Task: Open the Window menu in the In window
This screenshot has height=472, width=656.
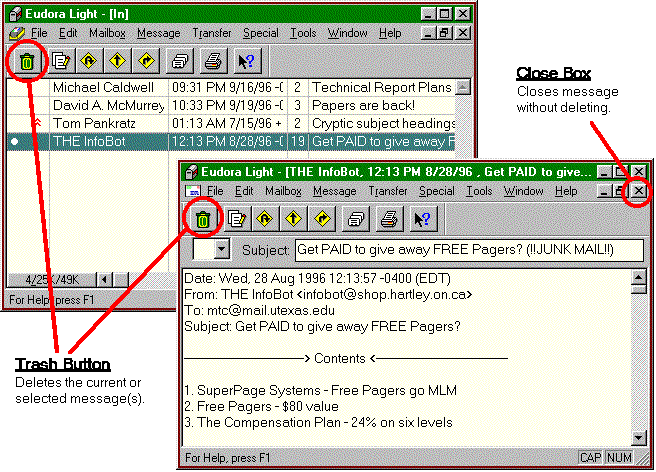Action: (347, 33)
